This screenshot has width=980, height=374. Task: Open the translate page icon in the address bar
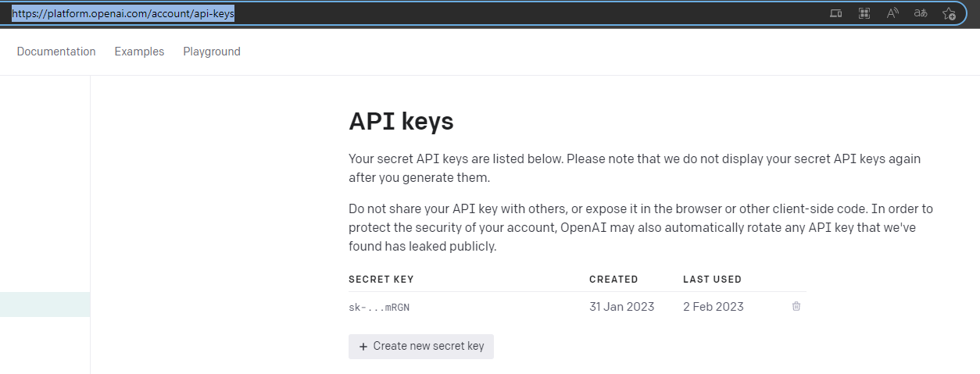coord(921,13)
